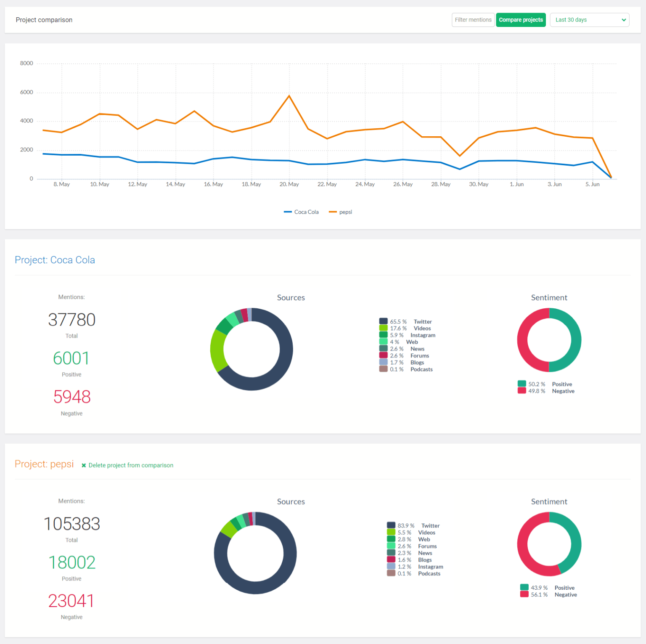Viewport: 646px width, 644px height.
Task: Click the Podcasts swatch in pepsi sources legend
Action: pyautogui.click(x=391, y=573)
